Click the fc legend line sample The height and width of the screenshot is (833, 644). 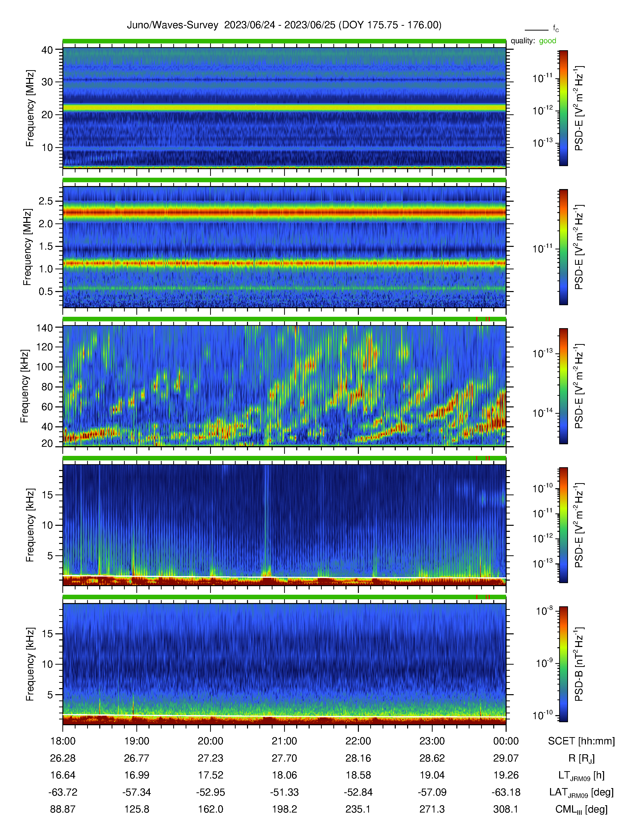coord(536,30)
